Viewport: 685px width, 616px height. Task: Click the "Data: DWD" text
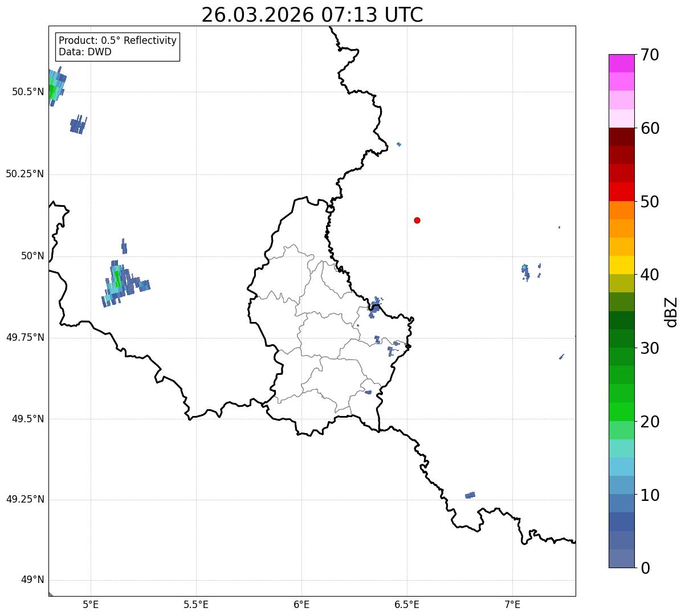[x=85, y=52]
